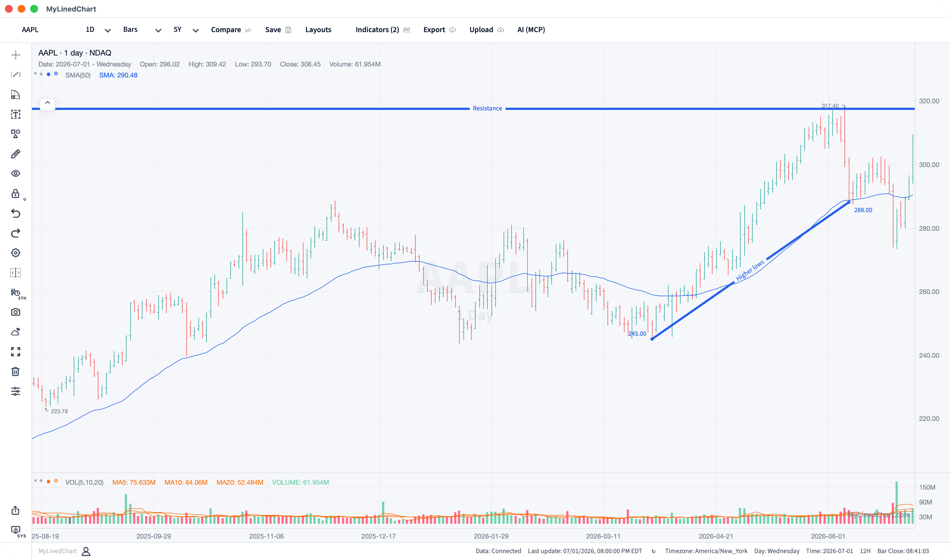
Task: Click the VOL(5,10,20) indicator label
Action: [x=84, y=482]
